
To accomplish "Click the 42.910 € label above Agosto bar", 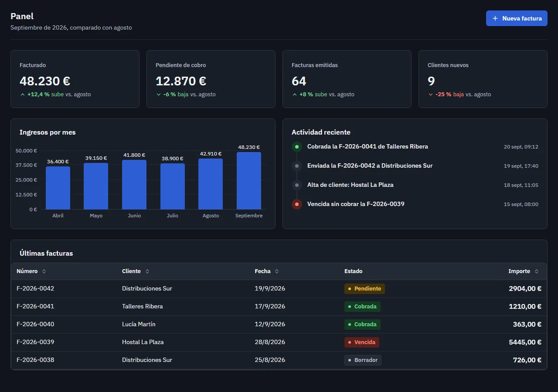I will pyautogui.click(x=211, y=154).
